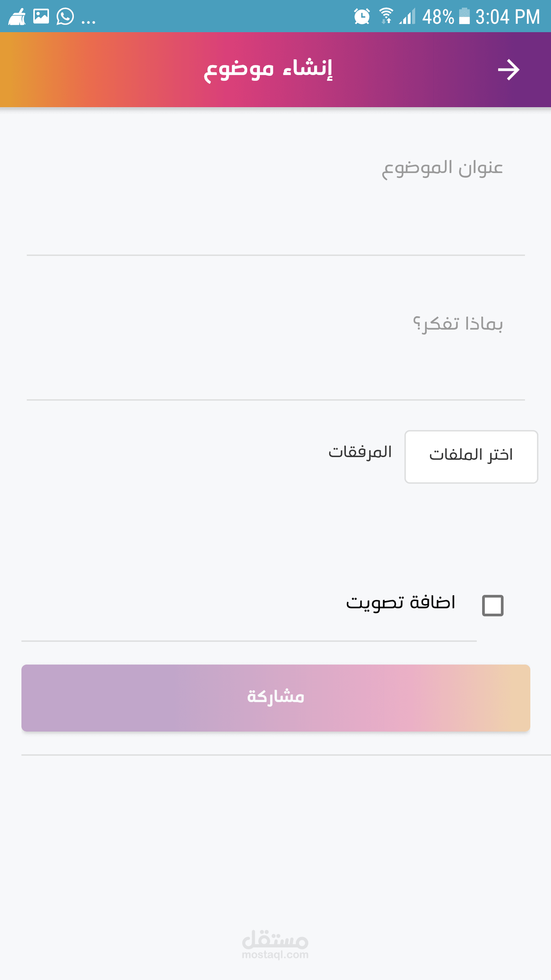
Task: Tap the alarm clock status icon
Action: pos(362,16)
